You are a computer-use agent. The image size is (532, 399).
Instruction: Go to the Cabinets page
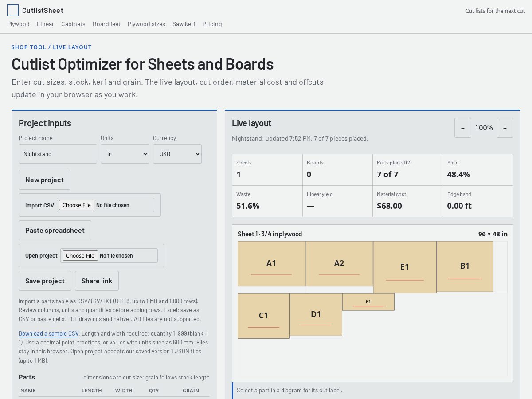pos(73,24)
